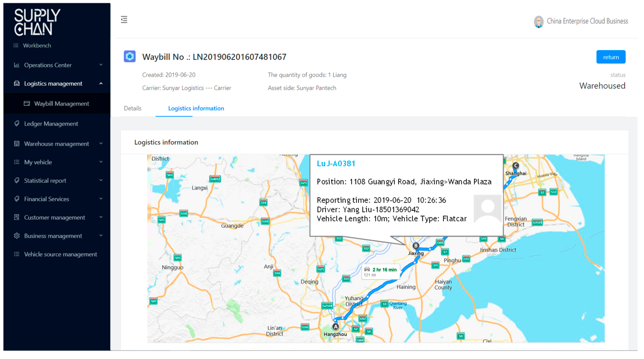Select the Logistics information tab
The height and width of the screenshot is (359, 644).
tap(196, 108)
